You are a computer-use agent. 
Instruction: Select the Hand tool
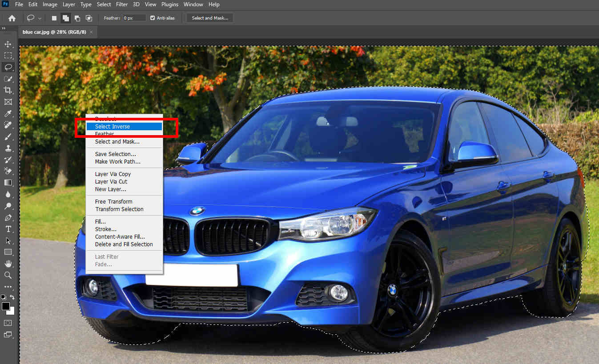8,264
